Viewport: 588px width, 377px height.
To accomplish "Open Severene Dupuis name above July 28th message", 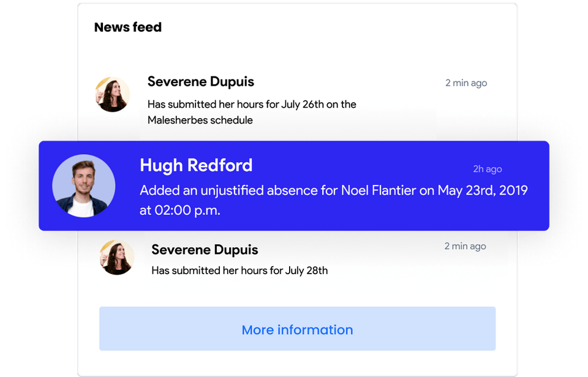I will pyautogui.click(x=205, y=250).
